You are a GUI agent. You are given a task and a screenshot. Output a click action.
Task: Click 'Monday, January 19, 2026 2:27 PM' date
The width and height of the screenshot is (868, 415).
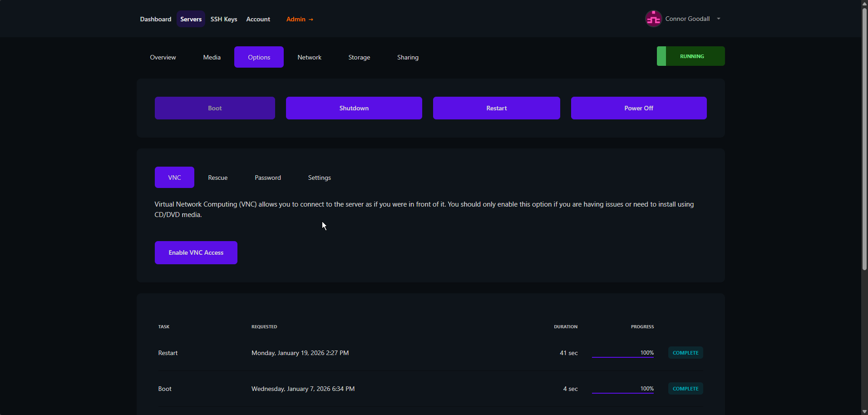click(x=300, y=353)
